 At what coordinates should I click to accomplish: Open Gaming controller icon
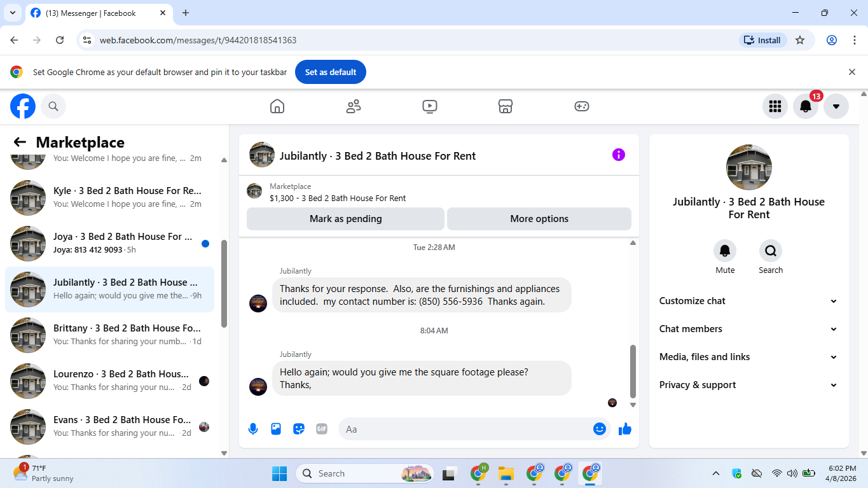tap(582, 106)
